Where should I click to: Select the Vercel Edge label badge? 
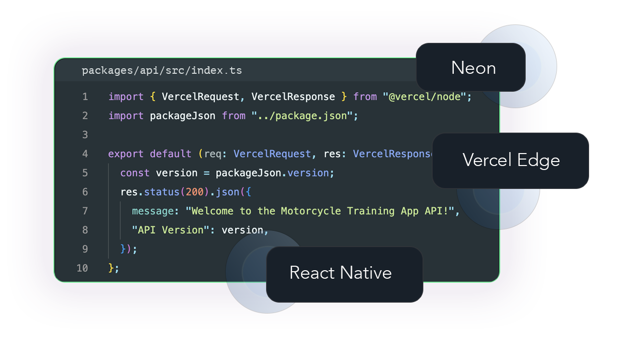[x=511, y=160]
